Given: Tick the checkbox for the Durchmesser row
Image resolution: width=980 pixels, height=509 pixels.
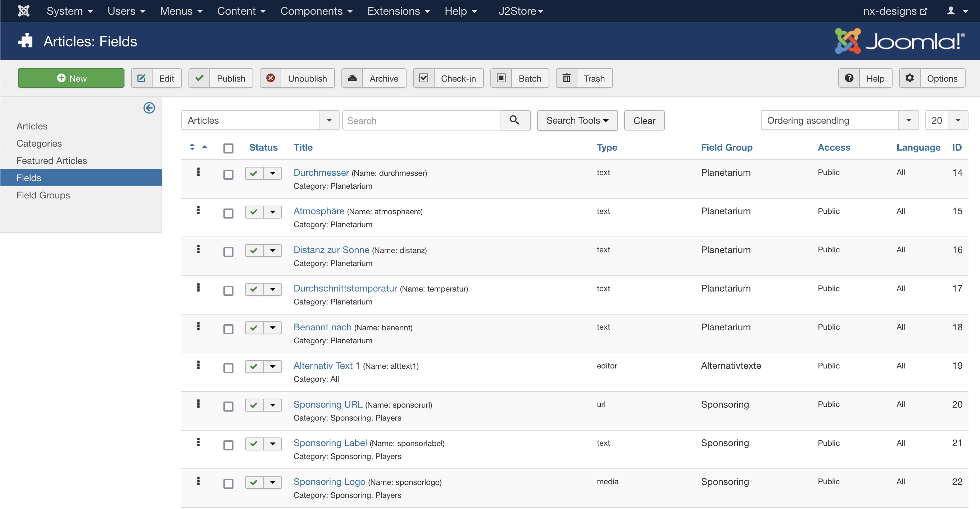Looking at the screenshot, I should tap(228, 175).
